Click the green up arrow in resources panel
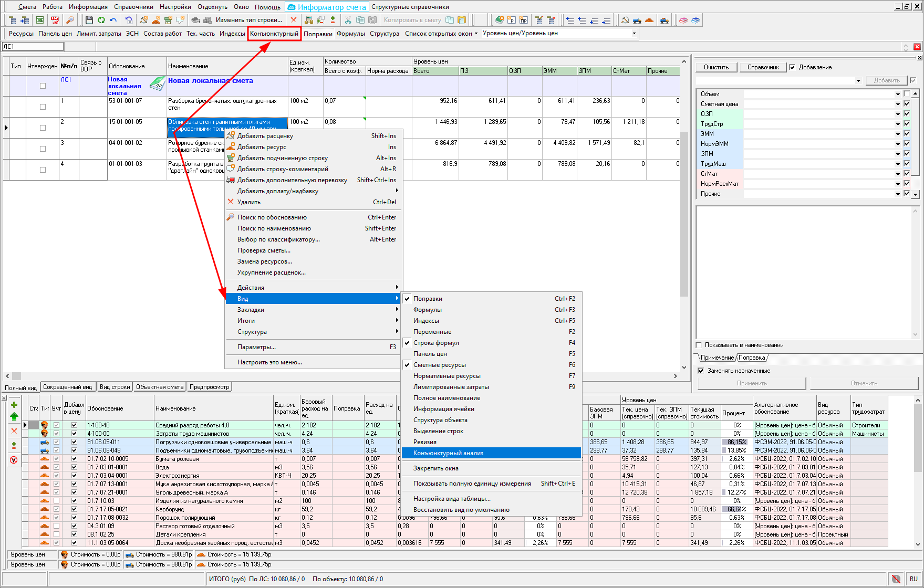 tap(14, 416)
